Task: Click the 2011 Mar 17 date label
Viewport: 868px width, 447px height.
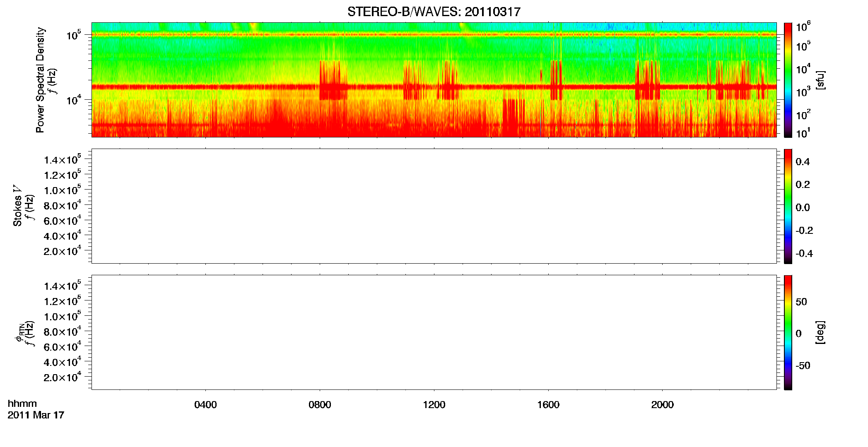Action: (x=36, y=415)
